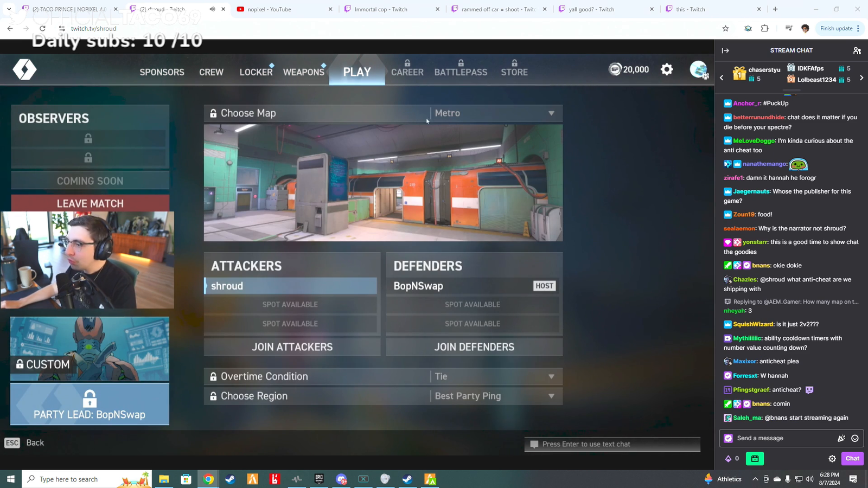Show hidden system tray icons
Image resolution: width=868 pixels, height=488 pixels.
tap(755, 479)
